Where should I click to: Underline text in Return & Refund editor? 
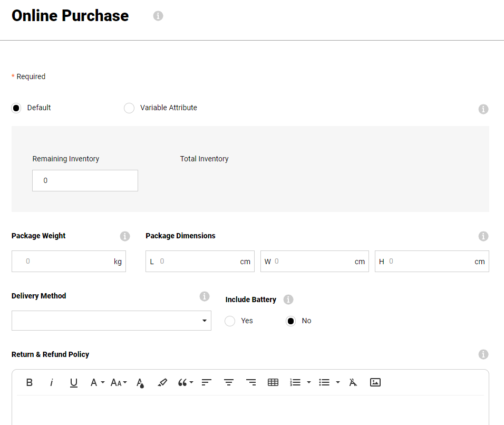(74, 382)
